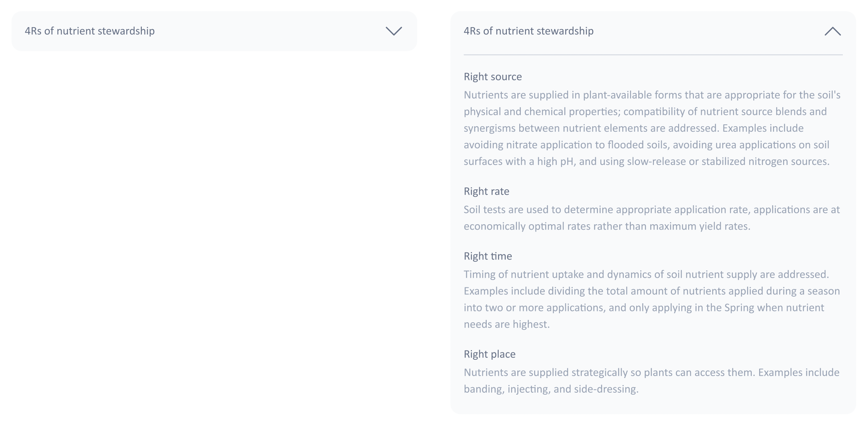
Task: Click the line starting 'surfaces with a high pH'
Action: [646, 161]
